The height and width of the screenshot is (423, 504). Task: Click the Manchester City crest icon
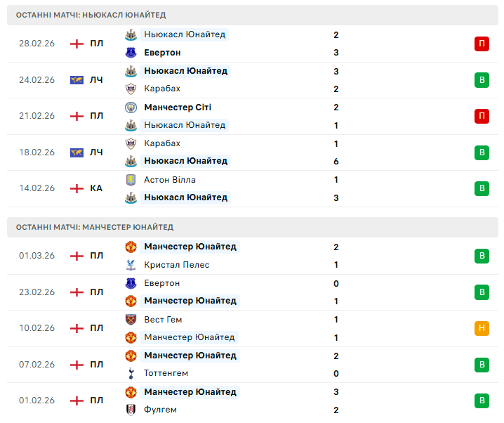click(x=131, y=108)
